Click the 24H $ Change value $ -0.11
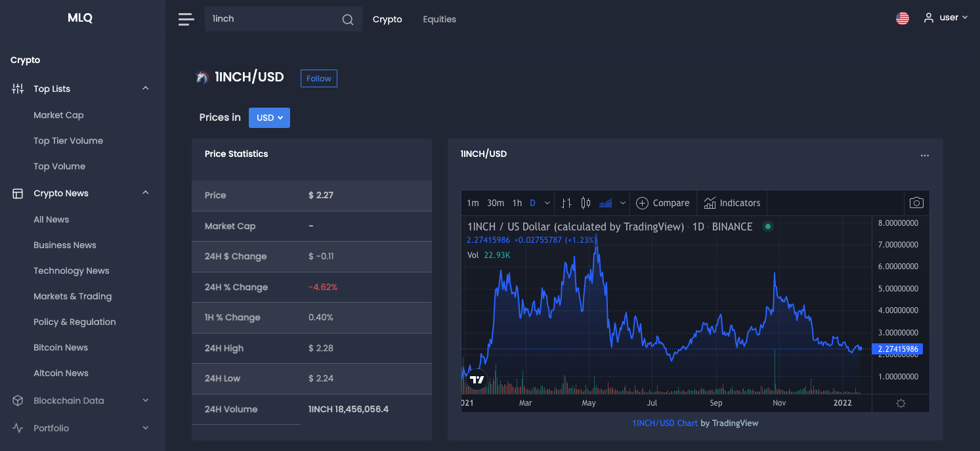980x451 pixels. click(x=321, y=256)
